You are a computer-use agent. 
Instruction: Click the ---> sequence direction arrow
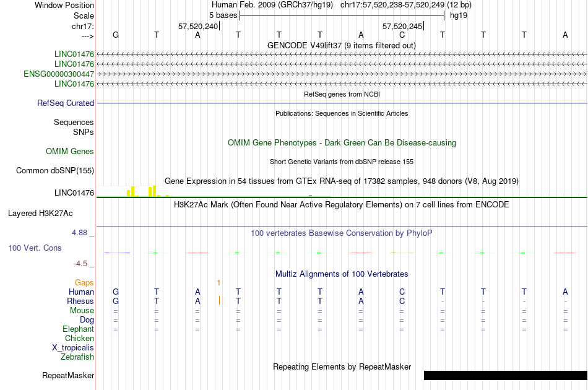tap(88, 36)
